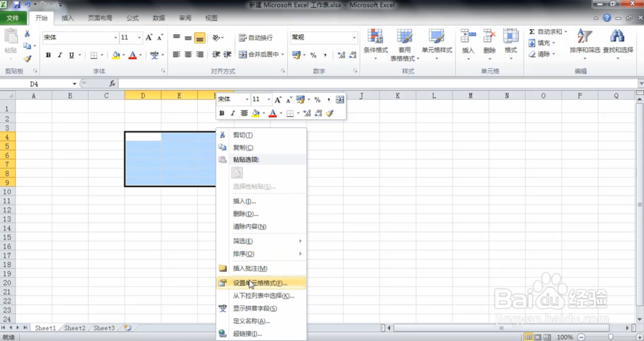The image size is (644, 341).
Task: Switch to the 数据 ribbon tab
Action: (x=158, y=18)
